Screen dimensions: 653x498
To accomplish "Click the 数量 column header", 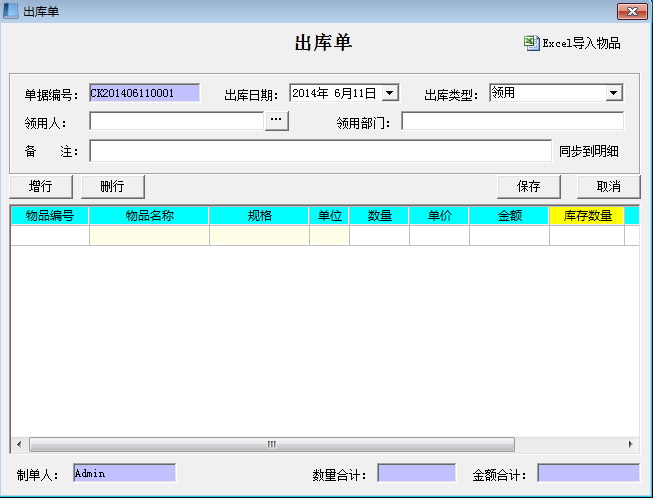I will (x=379, y=216).
